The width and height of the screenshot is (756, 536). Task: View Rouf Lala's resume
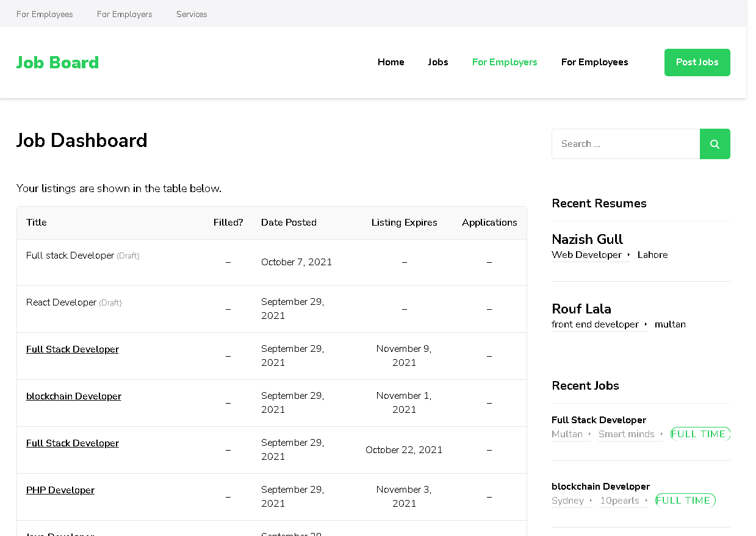click(x=581, y=309)
